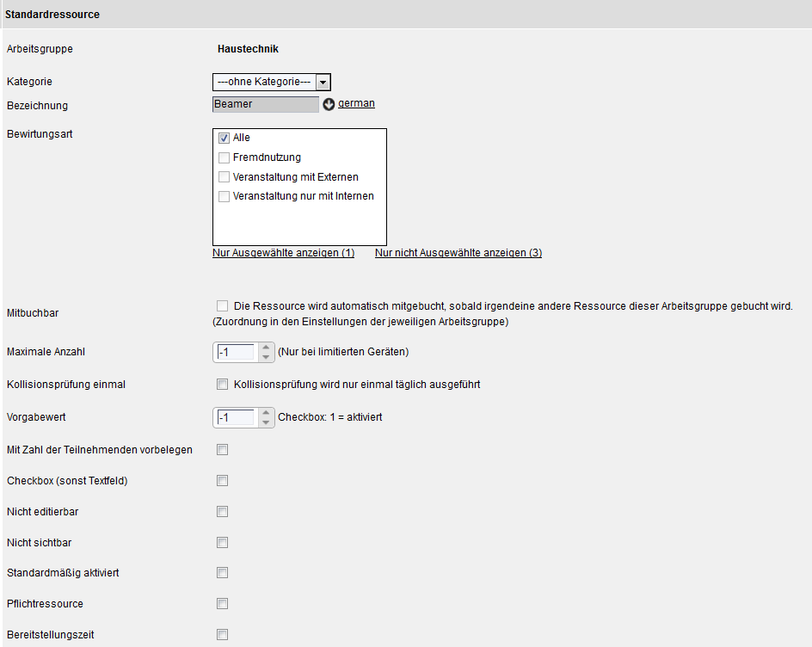Check Mit Zahl der Teilnehmenden vorbelegen

222,450
